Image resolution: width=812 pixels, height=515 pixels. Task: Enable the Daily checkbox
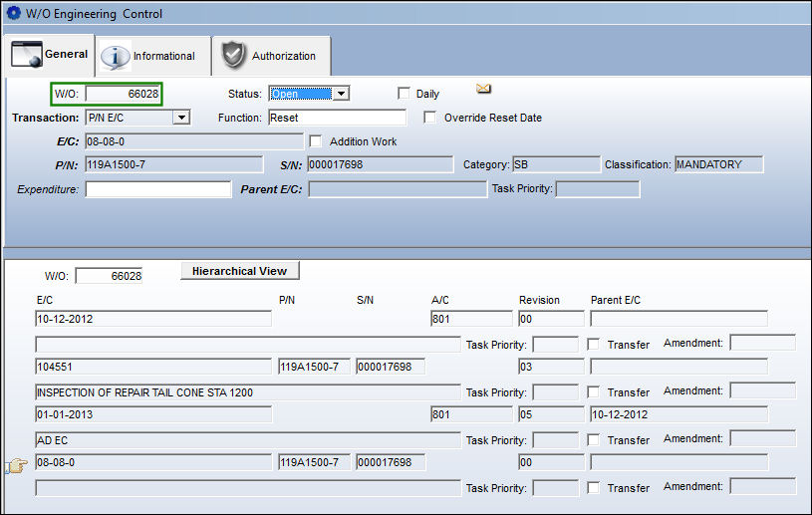404,94
